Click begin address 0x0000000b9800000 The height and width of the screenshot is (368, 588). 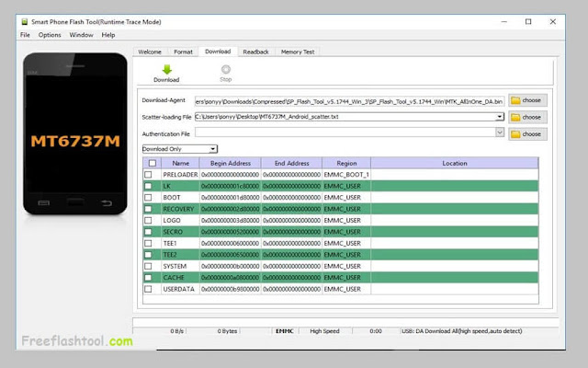(231, 289)
